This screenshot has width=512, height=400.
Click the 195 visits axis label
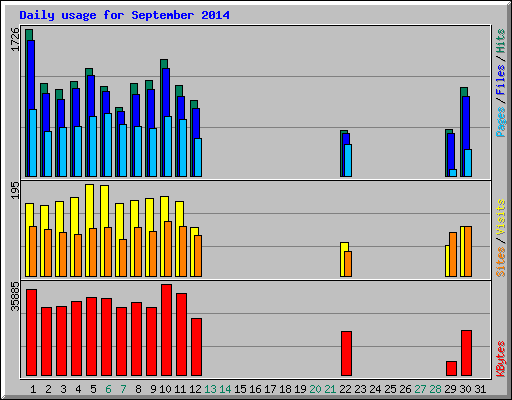(x=15, y=191)
